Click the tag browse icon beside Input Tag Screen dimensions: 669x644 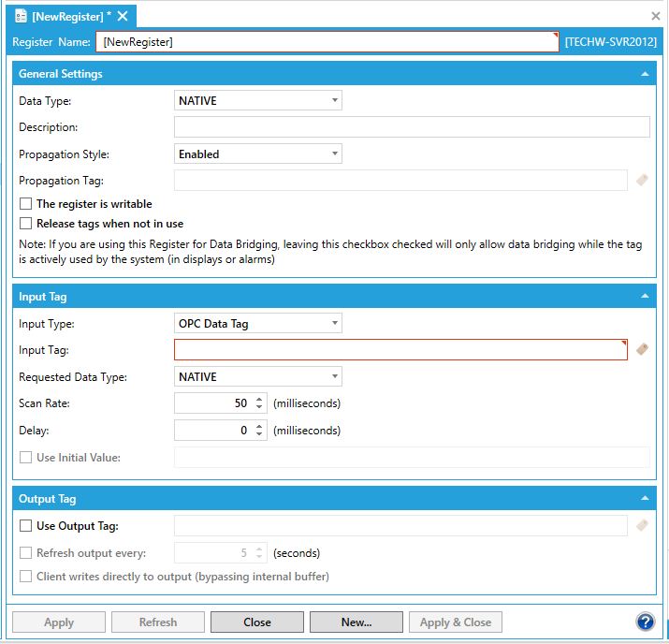[x=642, y=349]
